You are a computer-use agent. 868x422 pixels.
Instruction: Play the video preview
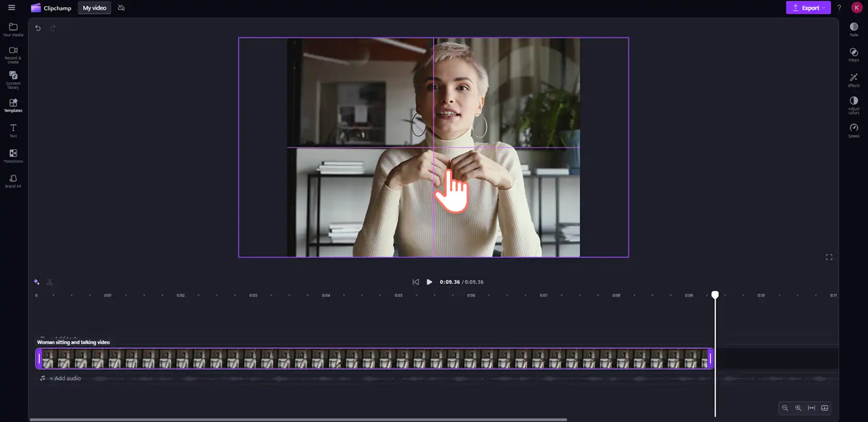(x=430, y=282)
